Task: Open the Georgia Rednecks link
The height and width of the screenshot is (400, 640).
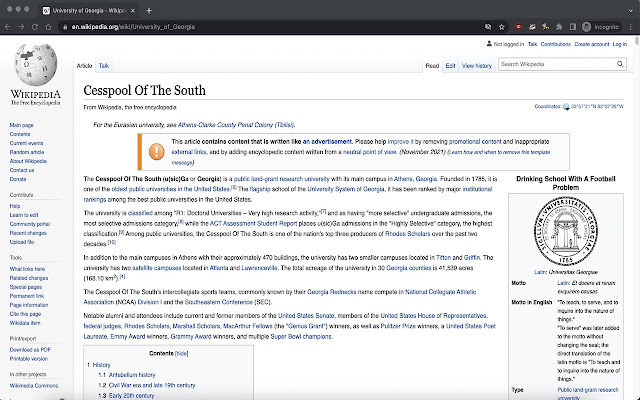Action: (x=331, y=292)
